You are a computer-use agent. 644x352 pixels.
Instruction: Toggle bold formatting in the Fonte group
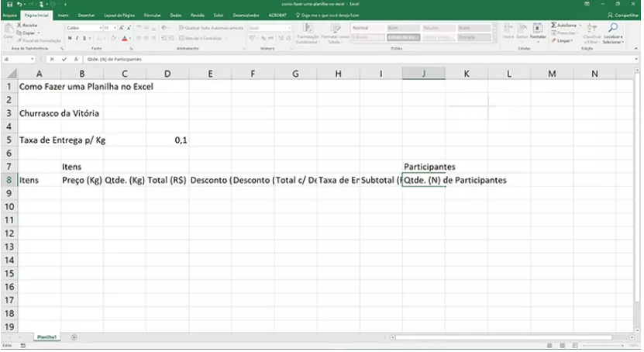pos(70,38)
